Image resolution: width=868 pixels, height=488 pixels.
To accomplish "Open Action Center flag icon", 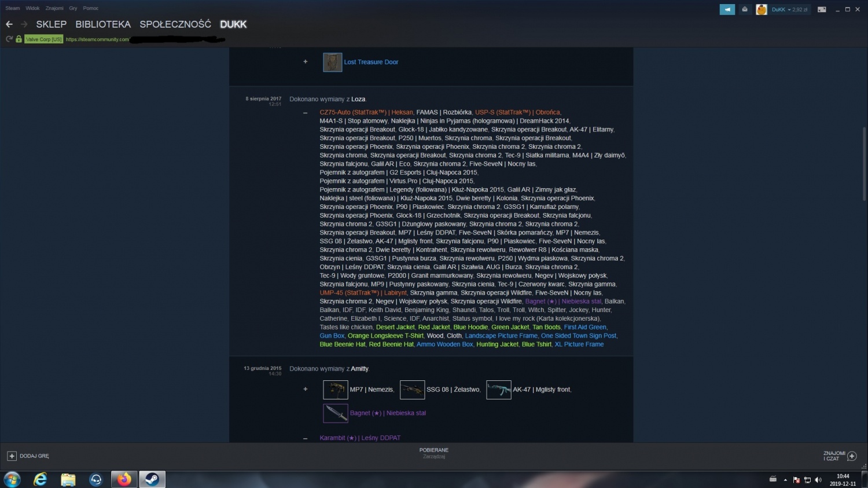I will [796, 480].
